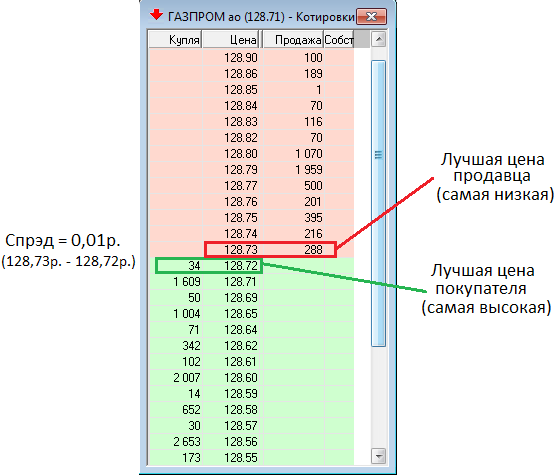
Task: Select price cell 128.86
Action: click(232, 74)
